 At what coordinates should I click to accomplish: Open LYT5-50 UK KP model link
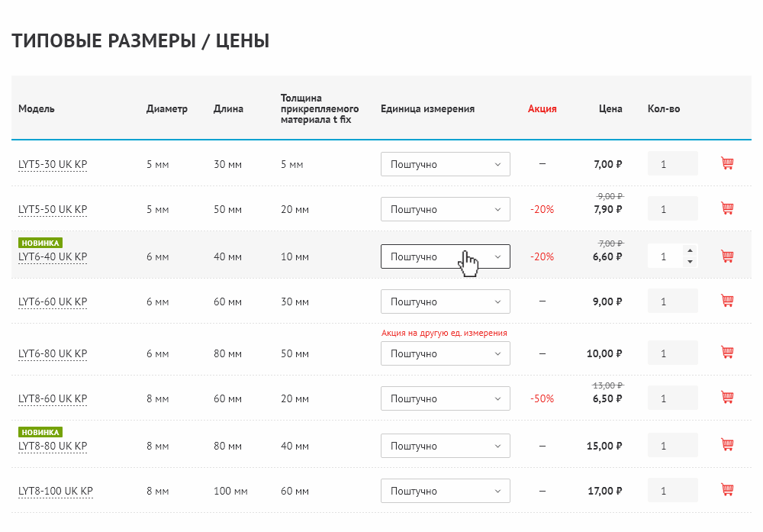coord(53,209)
